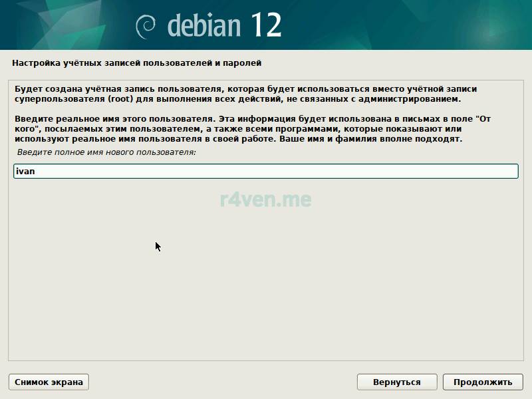Focus the full name input field
Screen dimensions: 532x399
point(266,172)
